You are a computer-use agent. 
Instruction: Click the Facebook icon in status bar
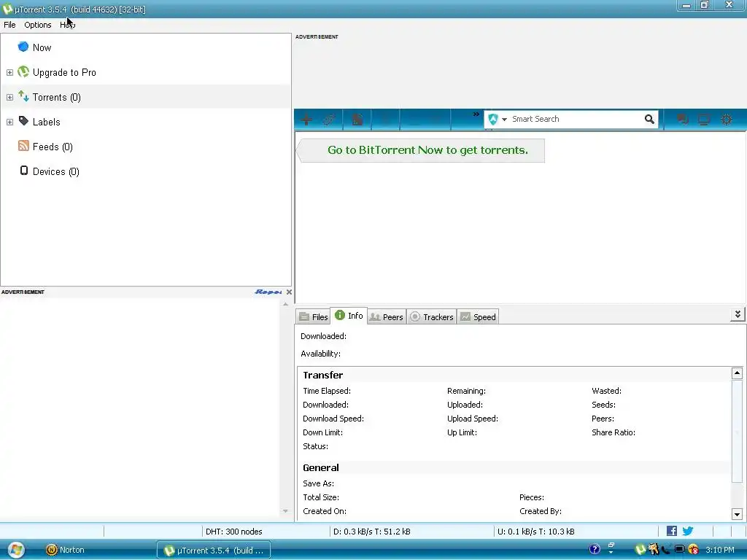pyautogui.click(x=672, y=531)
